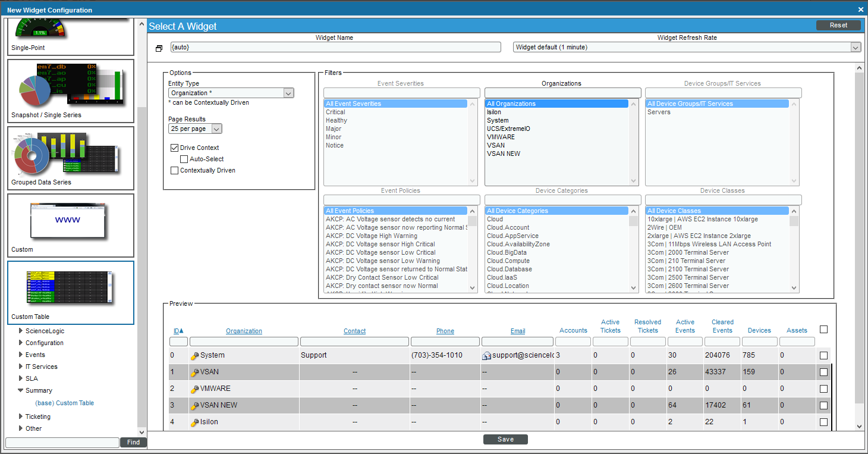Select (base) Custom Table under Summary
868x454 pixels.
[x=64, y=403]
